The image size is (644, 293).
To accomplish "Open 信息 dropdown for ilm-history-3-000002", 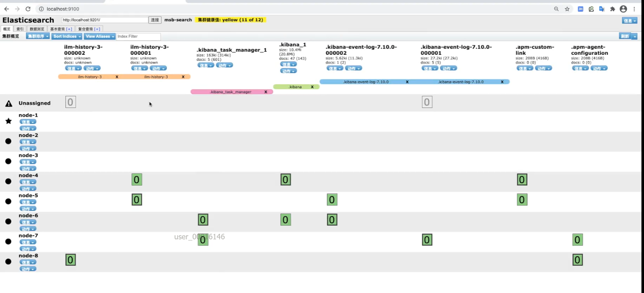I will point(73,68).
